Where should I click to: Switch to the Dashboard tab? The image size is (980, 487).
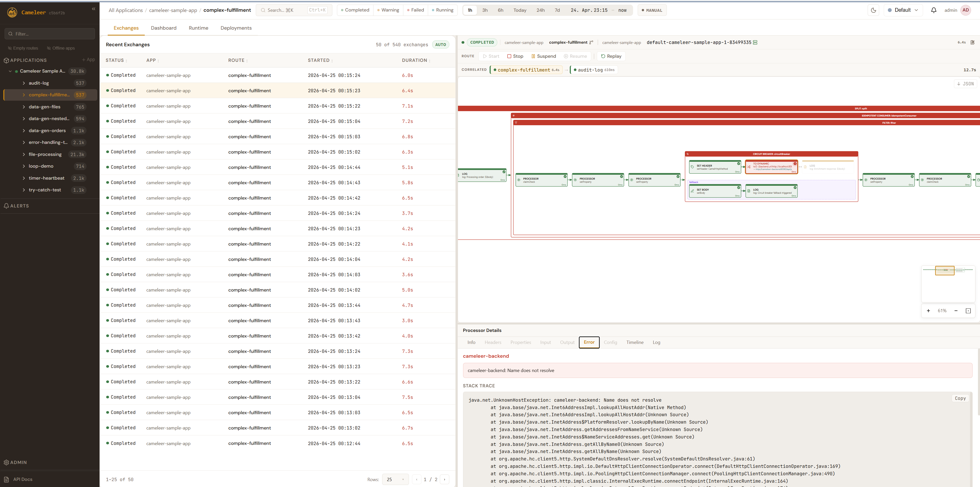click(164, 28)
